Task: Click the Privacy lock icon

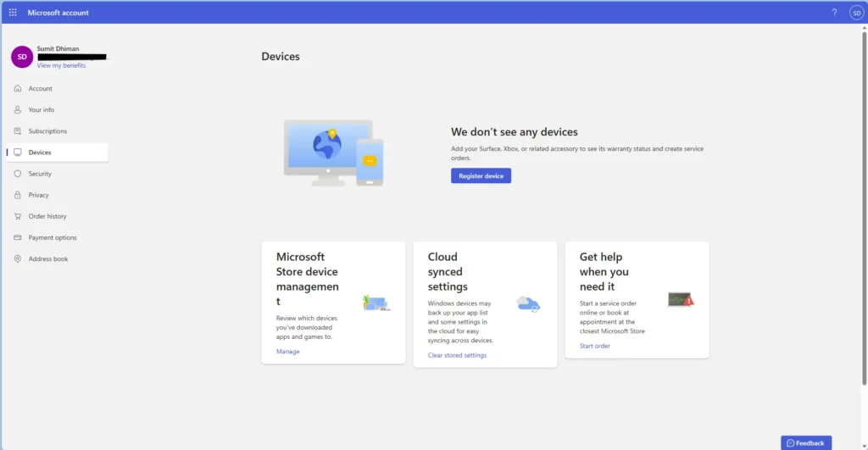Action: coord(18,195)
